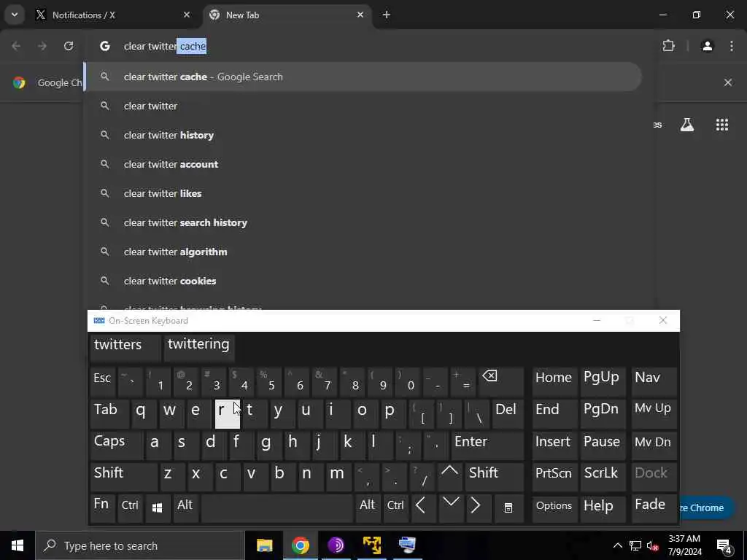The height and width of the screenshot is (560, 747).
Task: Tap the Enter key on On-Screen Keyboard
Action: click(x=487, y=446)
